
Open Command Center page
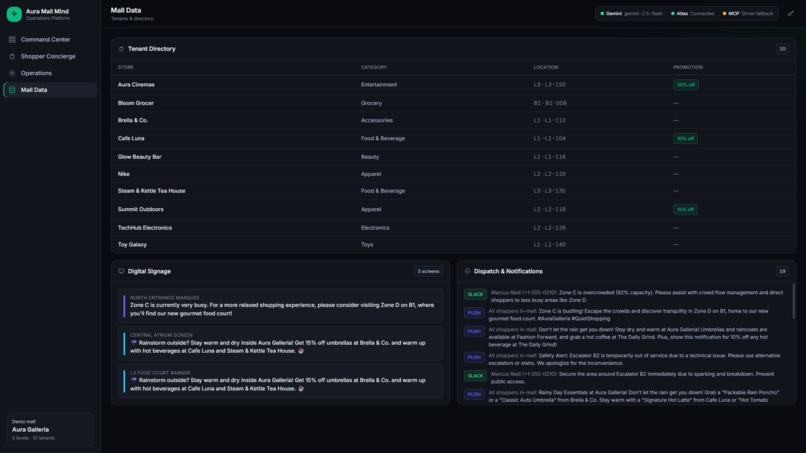(x=50, y=40)
